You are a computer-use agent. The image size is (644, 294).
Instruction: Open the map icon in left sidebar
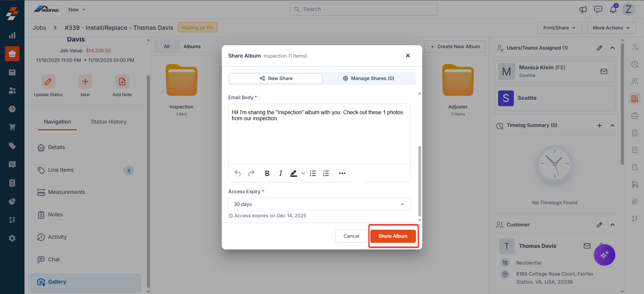(12, 164)
